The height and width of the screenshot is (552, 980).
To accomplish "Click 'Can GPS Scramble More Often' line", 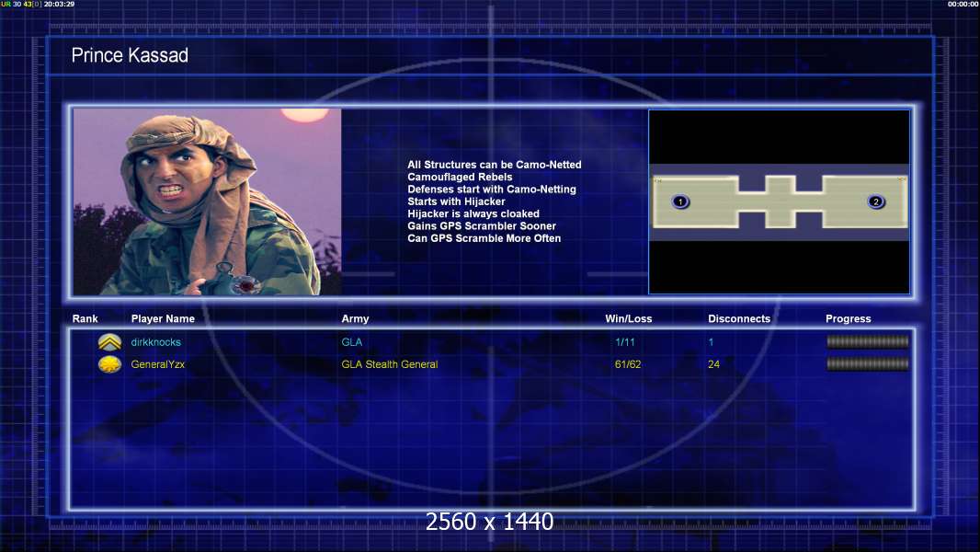I will click(x=484, y=238).
